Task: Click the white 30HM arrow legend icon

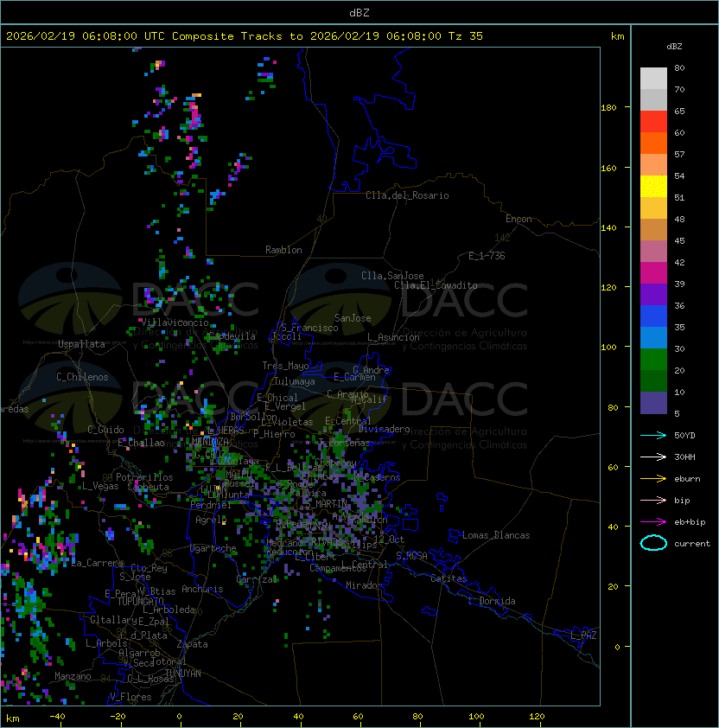Action: coord(653,457)
